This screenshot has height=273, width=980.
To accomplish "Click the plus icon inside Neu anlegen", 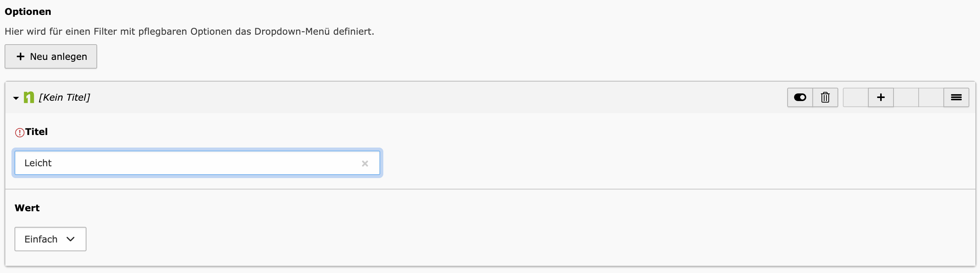I will (x=21, y=56).
